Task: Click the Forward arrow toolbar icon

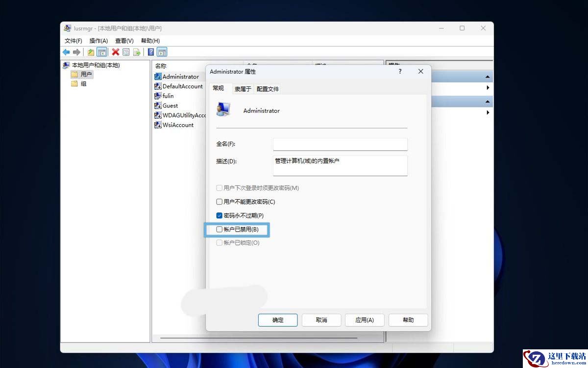Action: [76, 52]
